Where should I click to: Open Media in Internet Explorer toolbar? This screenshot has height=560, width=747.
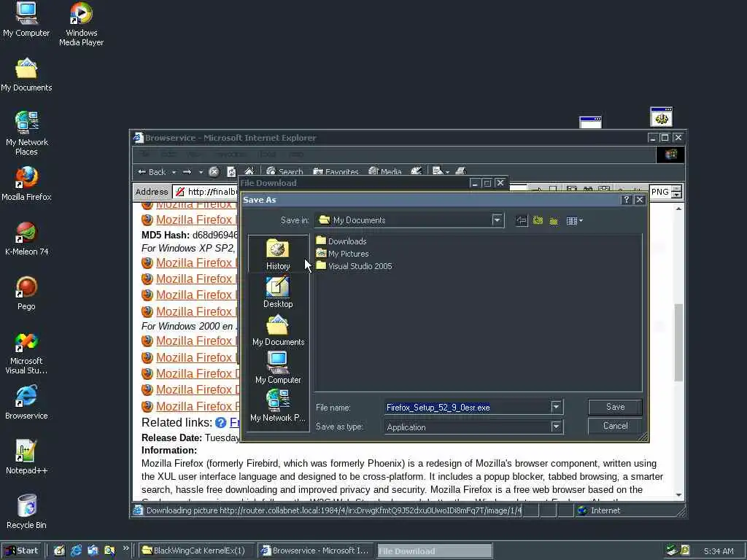coord(385,171)
